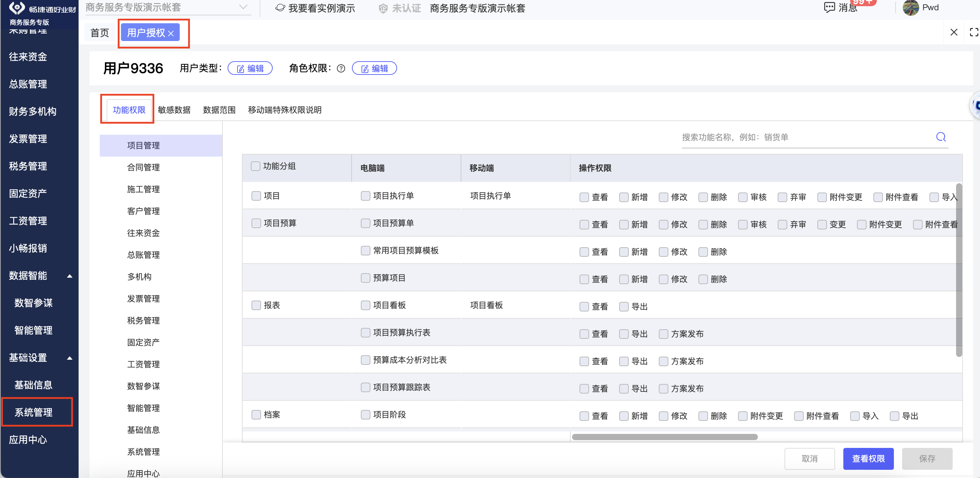Click the 查看权限 button

click(x=868, y=459)
